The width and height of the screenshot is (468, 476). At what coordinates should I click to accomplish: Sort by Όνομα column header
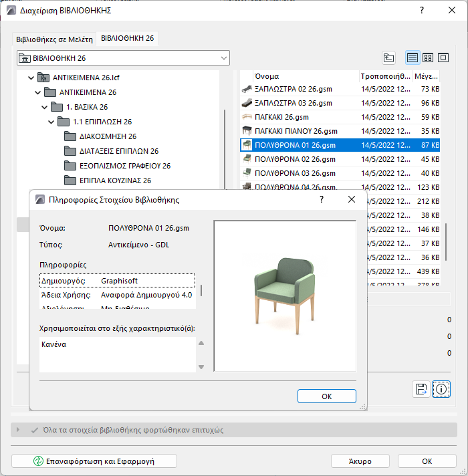point(306,76)
